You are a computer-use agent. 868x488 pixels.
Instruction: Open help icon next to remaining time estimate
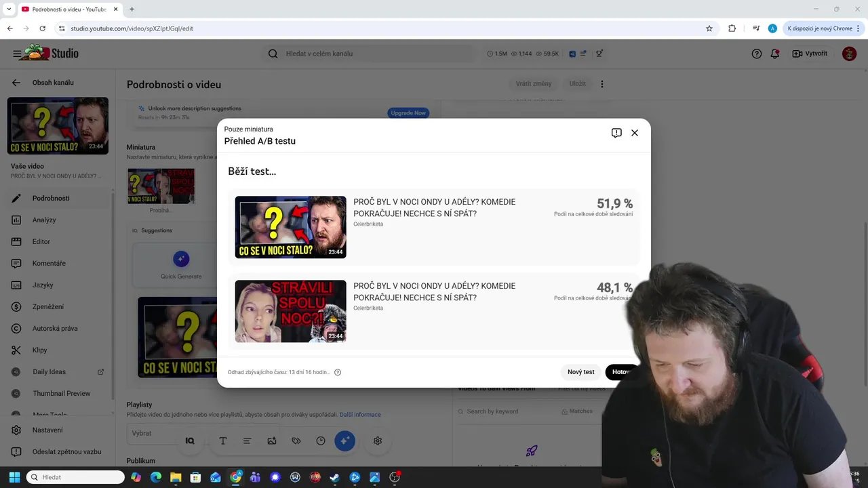338,372
